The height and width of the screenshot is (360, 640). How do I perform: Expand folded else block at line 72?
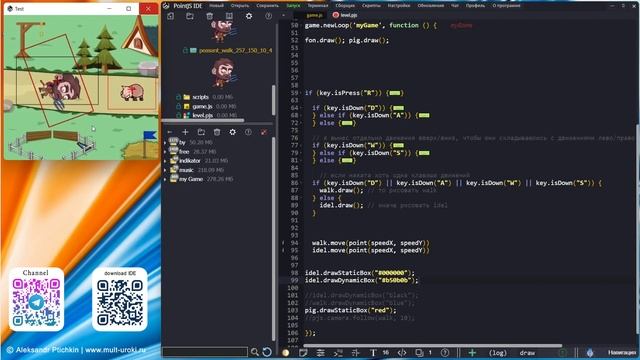coord(347,123)
